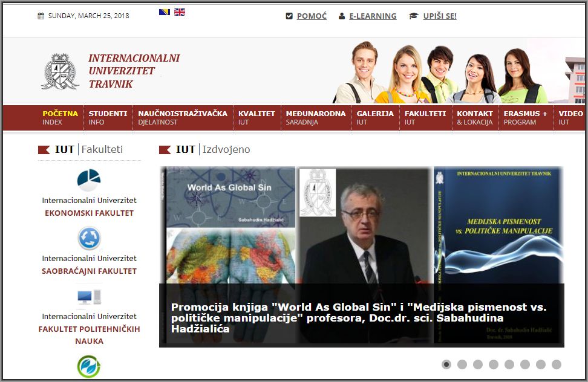This screenshot has height=382, width=588.
Task: Click the Medijska pismenost book cover
Action: [x=498, y=225]
